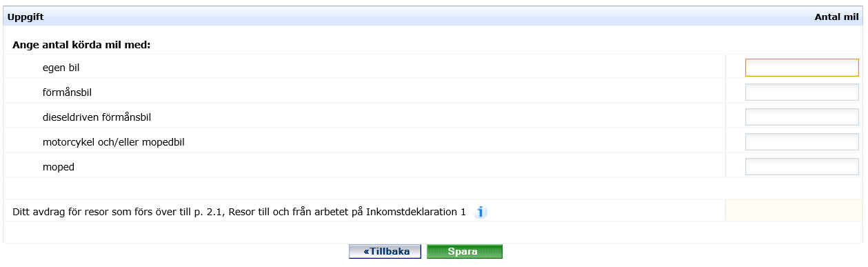The image size is (868, 267).
Task: Activate the 'moped' mileage input field
Action: (802, 167)
